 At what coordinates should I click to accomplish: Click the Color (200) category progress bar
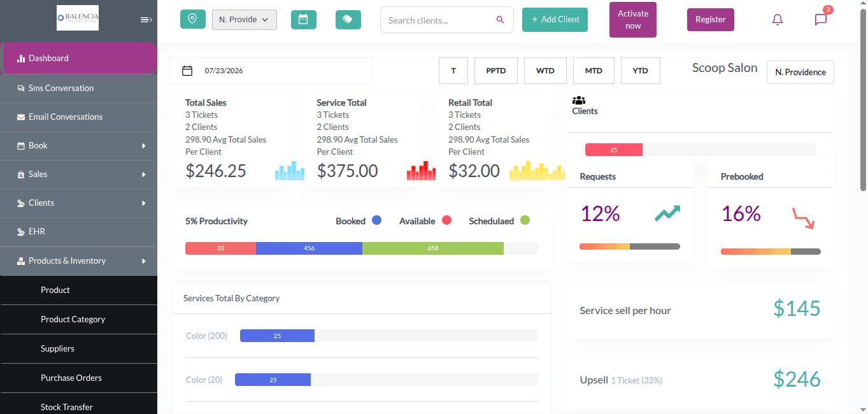pos(389,336)
